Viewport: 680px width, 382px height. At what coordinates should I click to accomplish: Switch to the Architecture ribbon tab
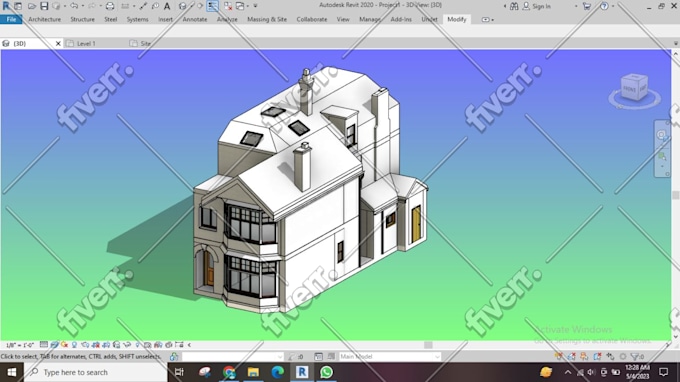click(45, 20)
